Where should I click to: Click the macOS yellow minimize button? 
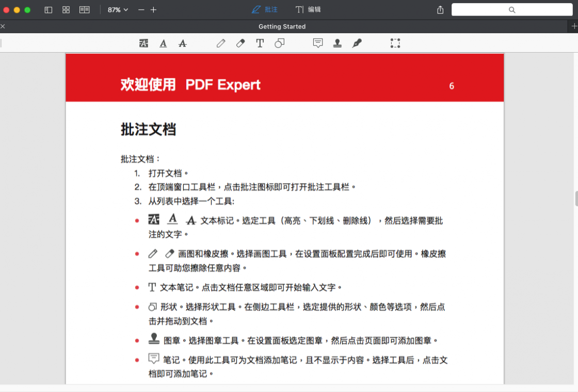click(17, 10)
